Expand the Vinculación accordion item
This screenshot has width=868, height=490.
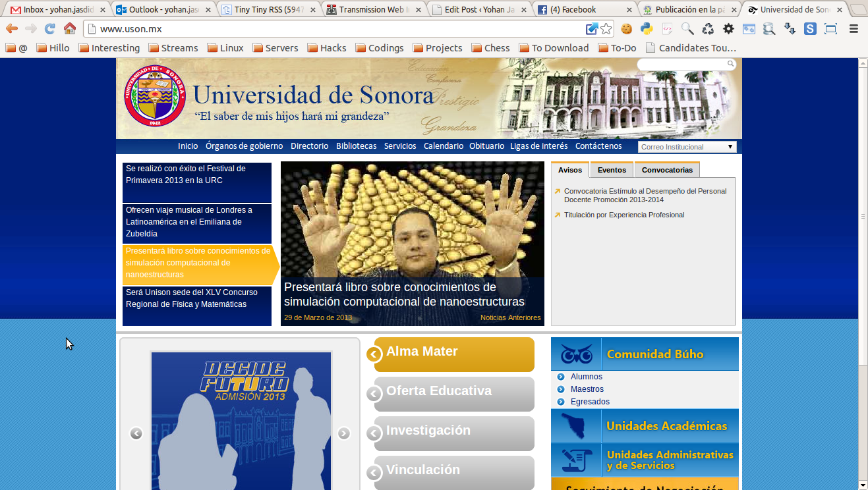pos(454,473)
